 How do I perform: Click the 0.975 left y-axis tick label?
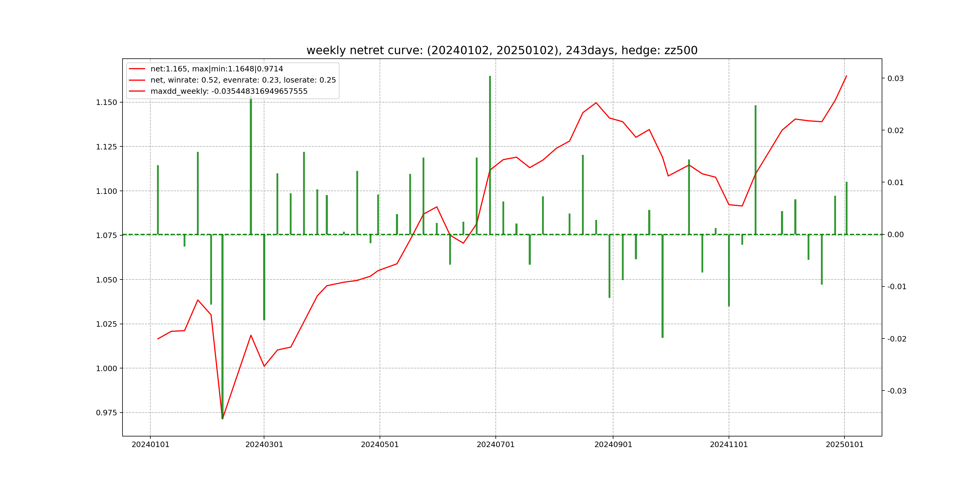tap(106, 413)
